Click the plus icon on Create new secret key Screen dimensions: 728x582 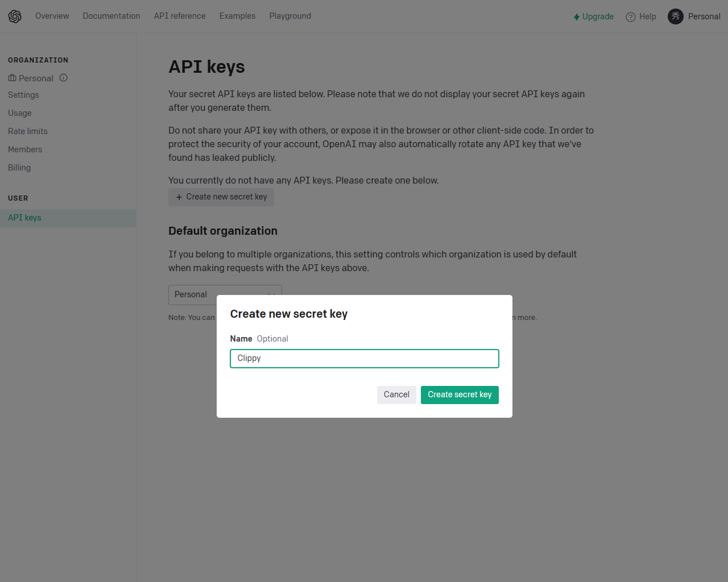coord(179,197)
